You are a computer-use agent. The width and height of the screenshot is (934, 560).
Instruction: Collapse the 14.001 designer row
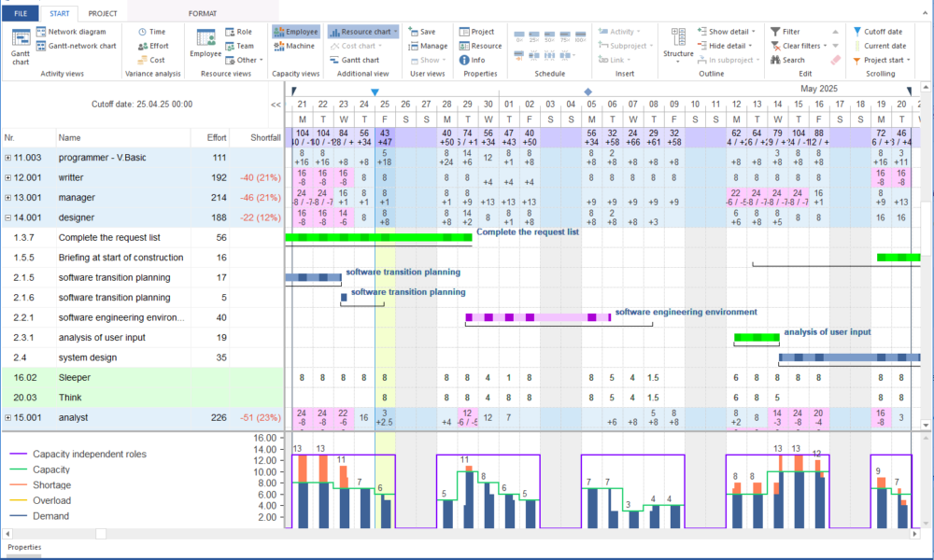tap(8, 217)
